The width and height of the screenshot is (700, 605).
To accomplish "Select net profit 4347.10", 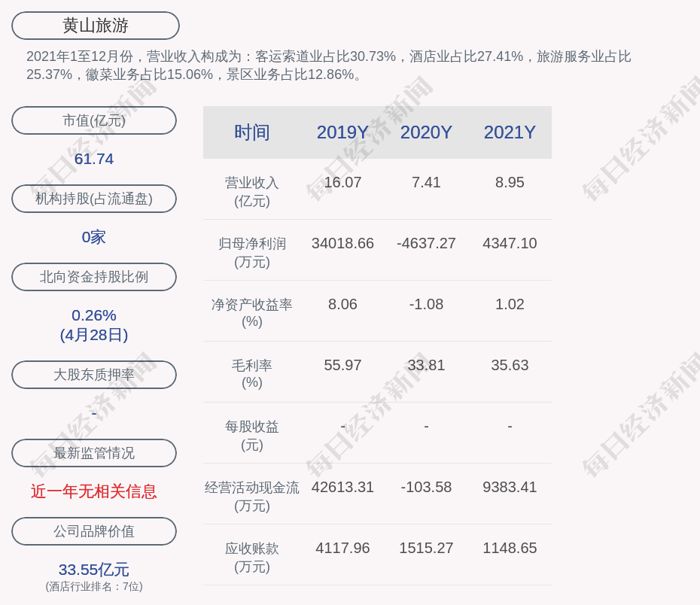I will [510, 244].
